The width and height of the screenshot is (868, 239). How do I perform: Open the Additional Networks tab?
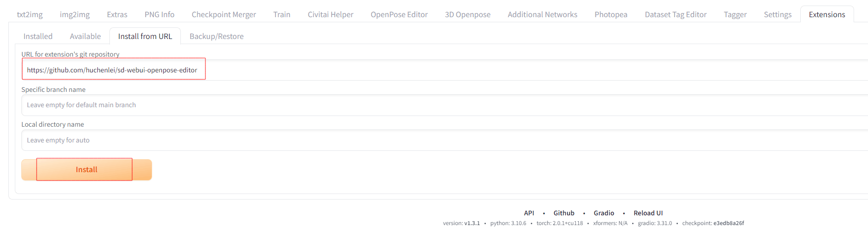[x=542, y=14]
